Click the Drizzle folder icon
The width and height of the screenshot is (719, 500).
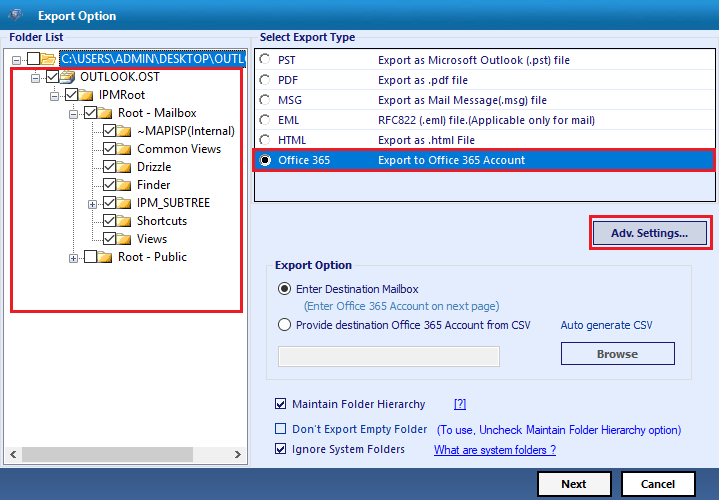point(124,167)
